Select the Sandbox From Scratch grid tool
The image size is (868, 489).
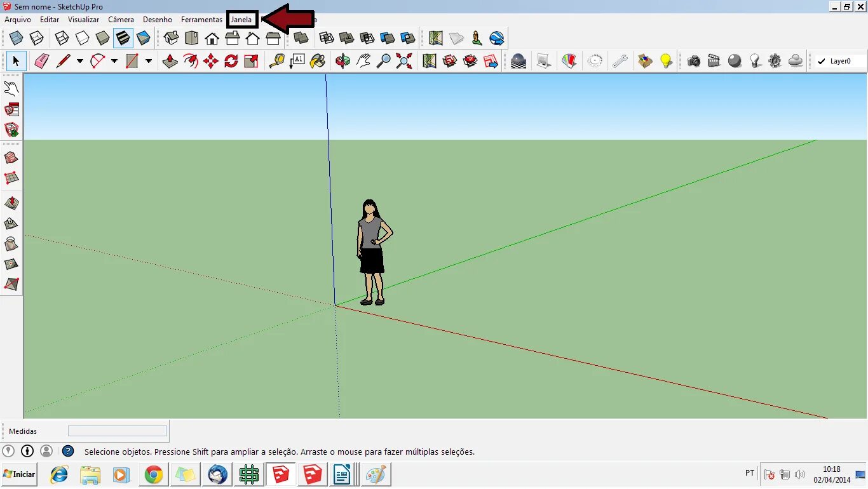[11, 178]
